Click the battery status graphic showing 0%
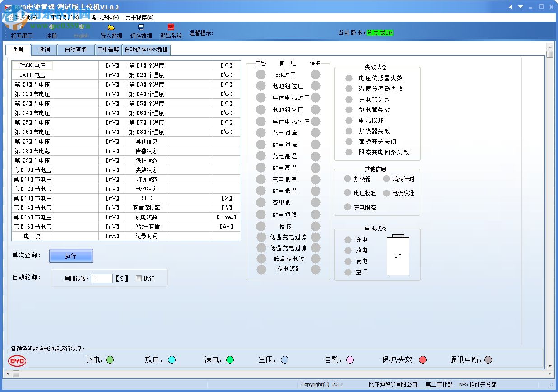The image size is (558, 392). point(398,255)
